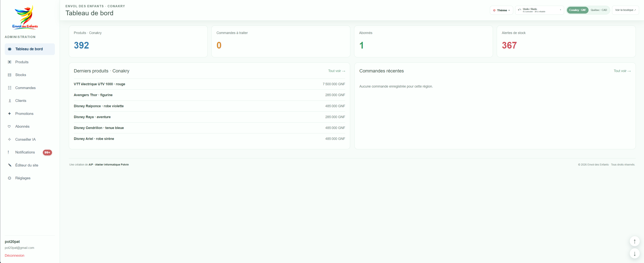Open the Conseiller IA page
The width and height of the screenshot is (644, 263).
tap(30, 139)
